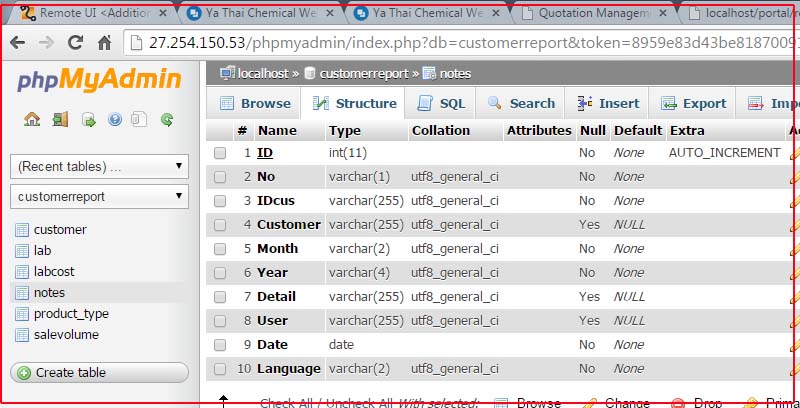Switch to Quotation Management browser tab
Image resolution: width=800 pixels, height=408 pixels.
coord(594,13)
